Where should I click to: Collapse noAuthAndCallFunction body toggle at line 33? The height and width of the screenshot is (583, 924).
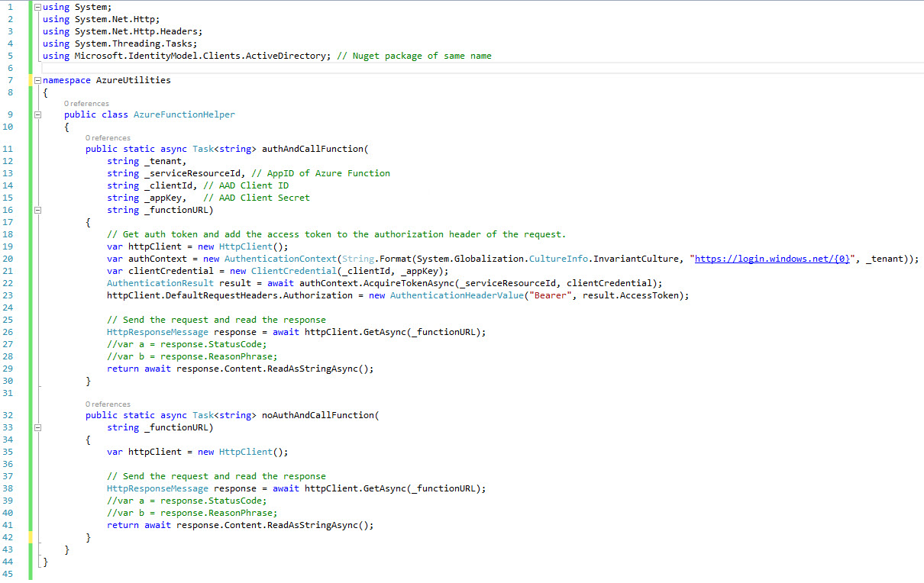tap(37, 427)
